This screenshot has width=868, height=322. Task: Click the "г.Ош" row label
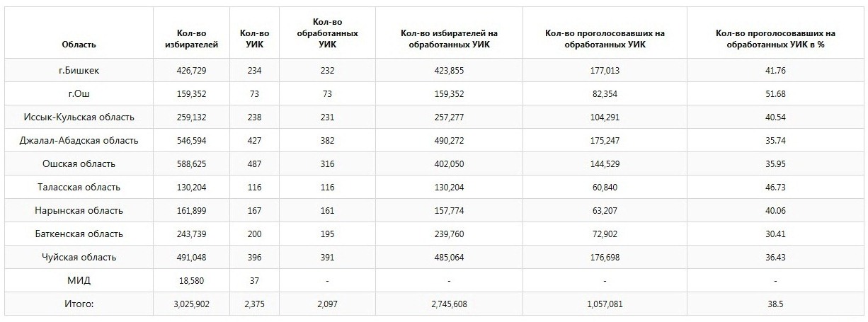[x=79, y=94]
